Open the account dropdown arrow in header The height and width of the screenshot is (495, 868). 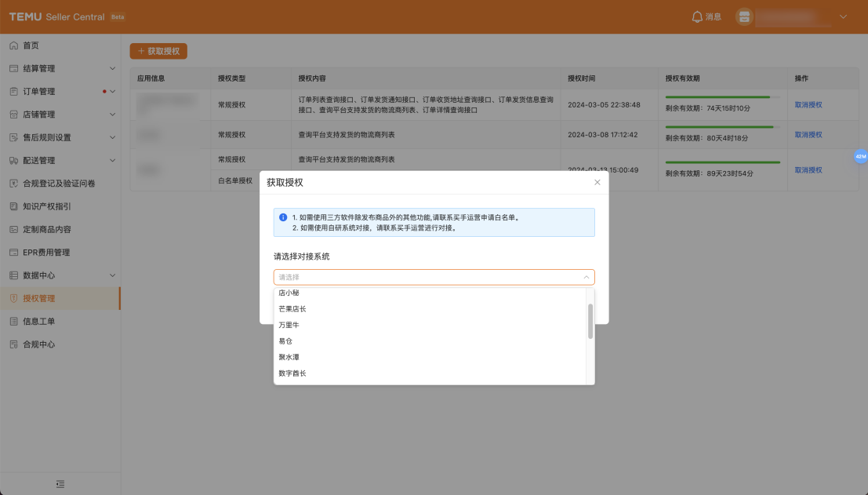[x=844, y=16]
